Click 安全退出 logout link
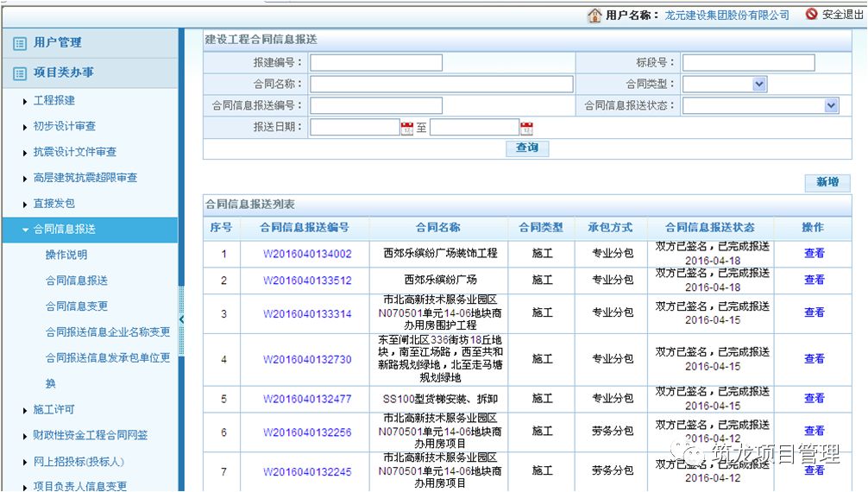 [842, 15]
